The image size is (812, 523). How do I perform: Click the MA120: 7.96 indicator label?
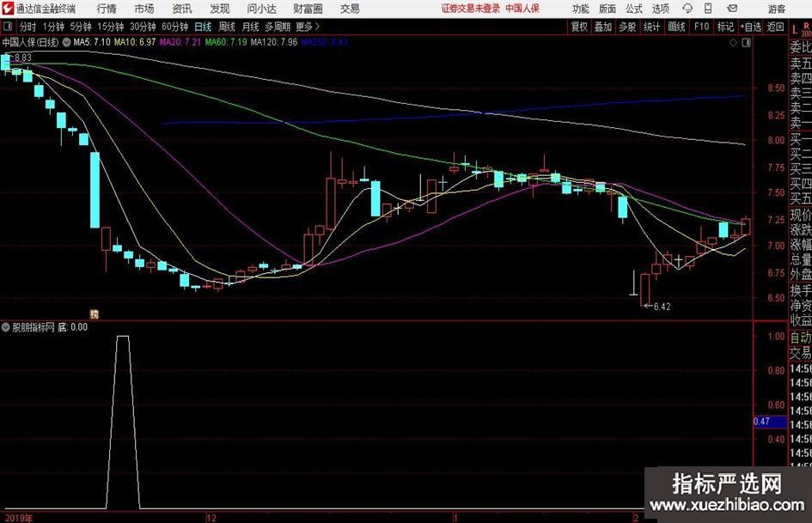pyautogui.click(x=274, y=42)
